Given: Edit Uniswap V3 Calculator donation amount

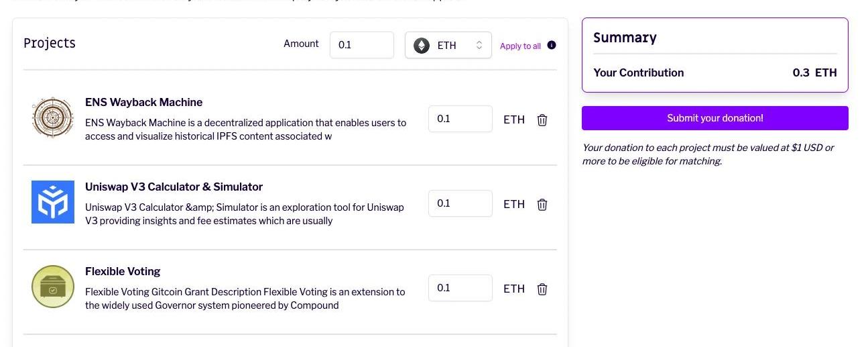Looking at the screenshot, I should pyautogui.click(x=460, y=203).
